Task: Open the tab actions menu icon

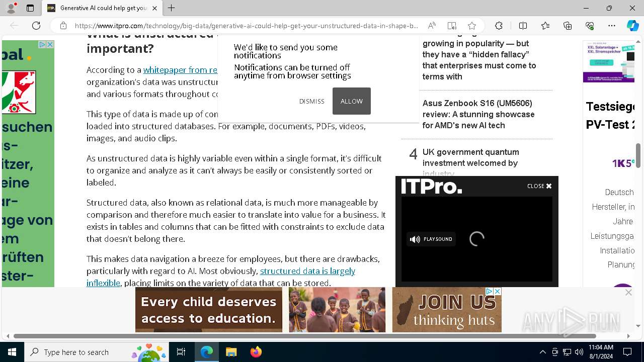Action: 30,8
